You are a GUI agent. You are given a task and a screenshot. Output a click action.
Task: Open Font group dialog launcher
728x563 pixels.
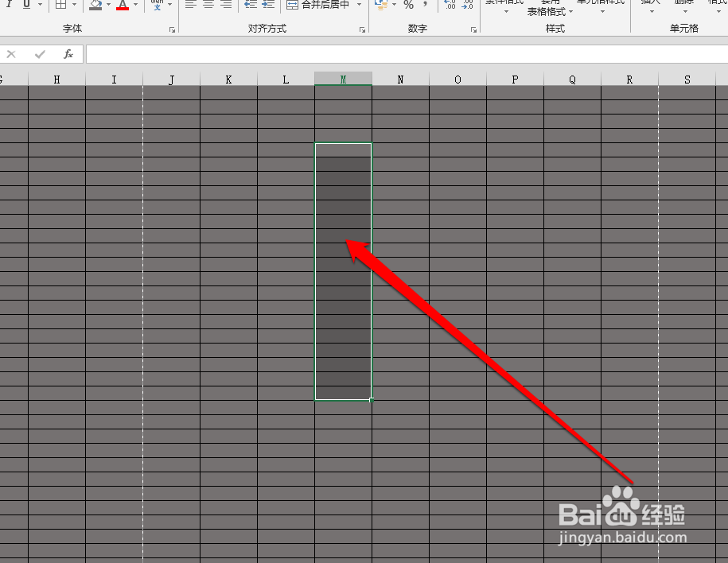pyautogui.click(x=172, y=29)
